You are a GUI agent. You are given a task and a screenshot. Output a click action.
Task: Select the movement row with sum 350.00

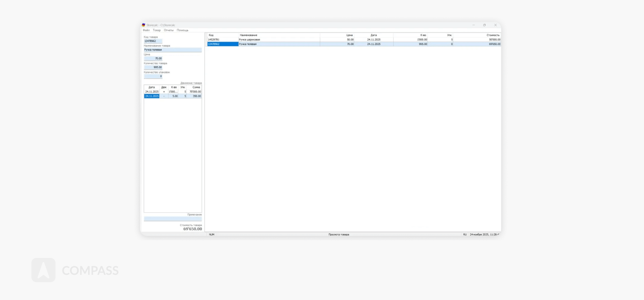pyautogui.click(x=194, y=96)
